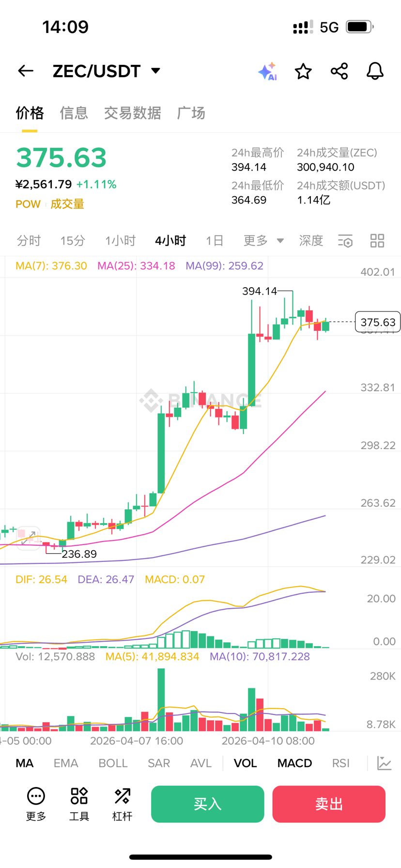Open the 更多 menu at bottom
Image resolution: width=401 pixels, height=868 pixels.
click(x=36, y=804)
